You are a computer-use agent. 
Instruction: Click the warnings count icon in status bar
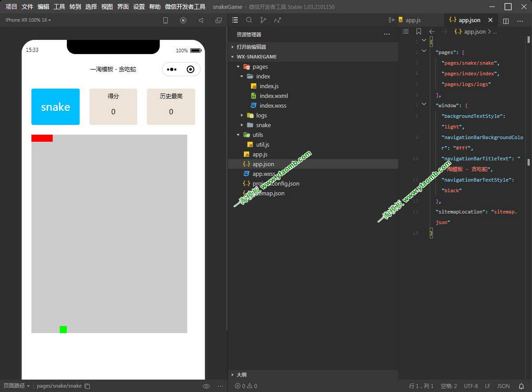[250, 386]
